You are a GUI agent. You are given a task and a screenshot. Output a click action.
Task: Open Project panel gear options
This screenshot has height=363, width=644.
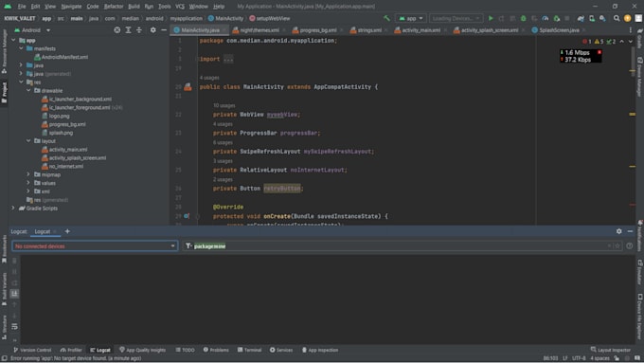coord(152,30)
